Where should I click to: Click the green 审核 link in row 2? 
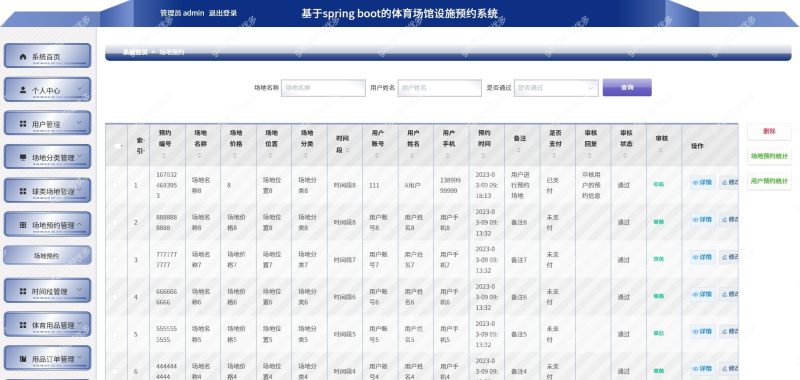659,222
